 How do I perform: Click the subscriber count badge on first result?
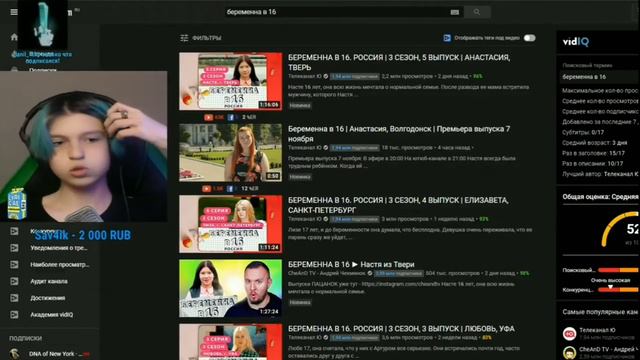point(355,76)
